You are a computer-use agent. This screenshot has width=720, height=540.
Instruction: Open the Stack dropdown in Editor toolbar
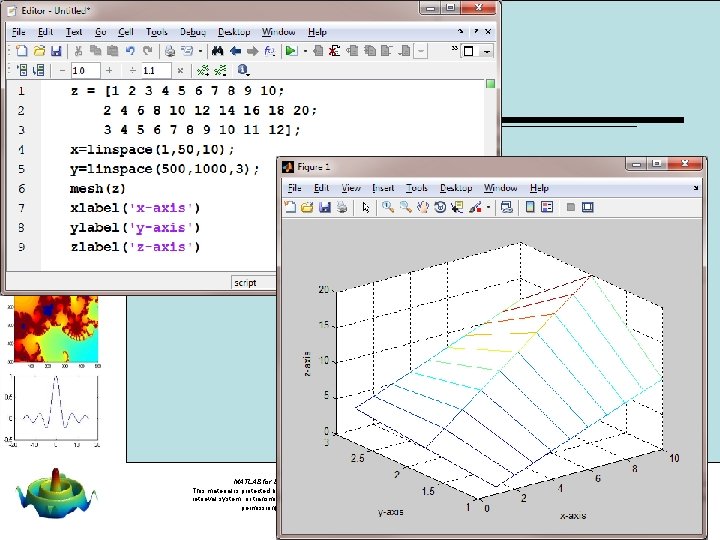coord(421,51)
